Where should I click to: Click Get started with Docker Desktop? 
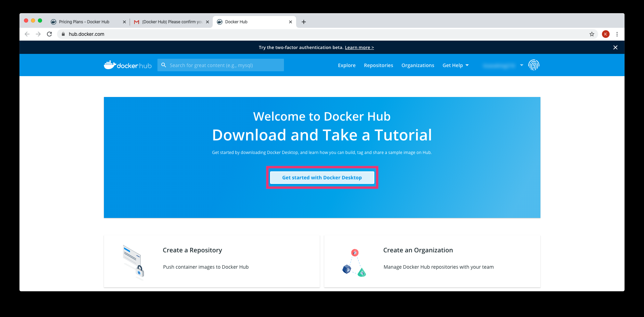[x=322, y=177]
